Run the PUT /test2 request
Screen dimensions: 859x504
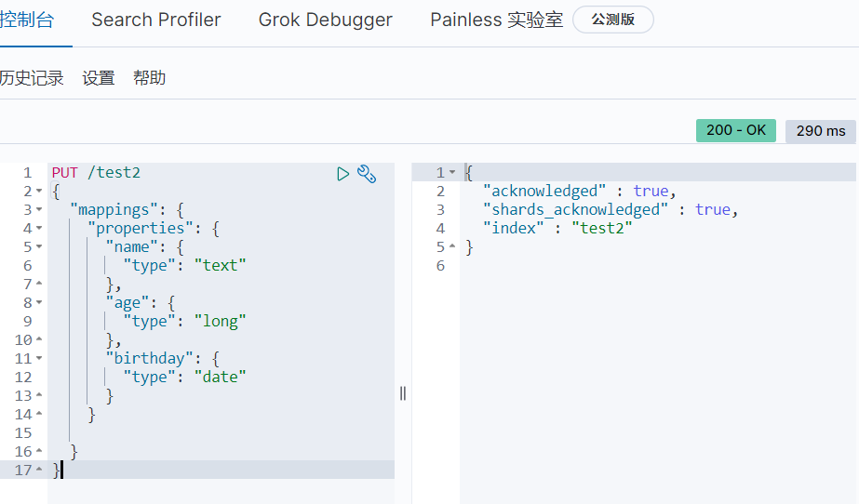click(343, 173)
